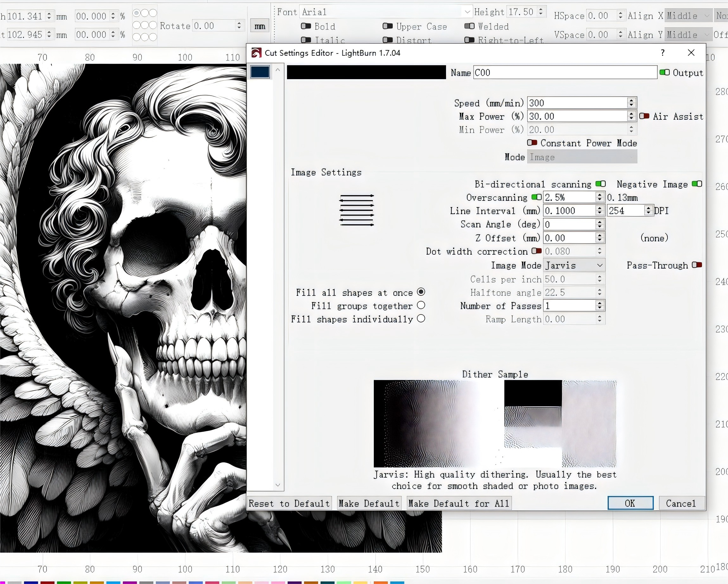Click the Make Default button
Viewport: 728px width, 584px height.
point(369,503)
